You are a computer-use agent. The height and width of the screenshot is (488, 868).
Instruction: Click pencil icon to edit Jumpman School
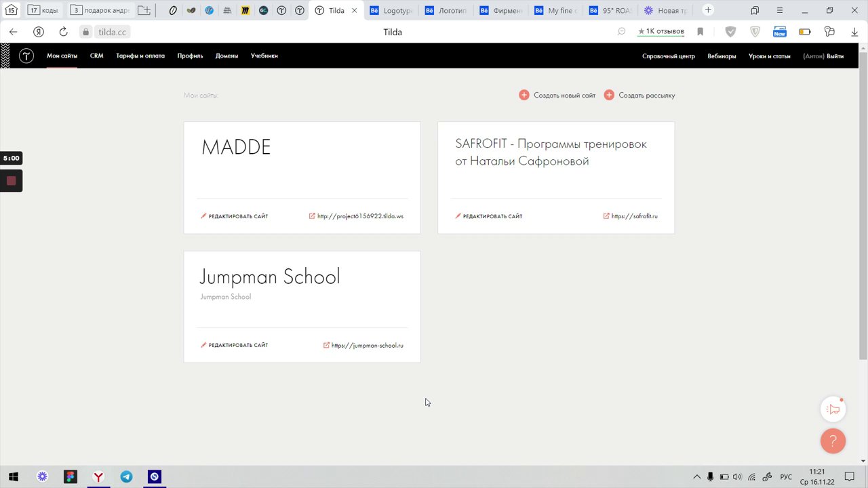pyautogui.click(x=203, y=345)
